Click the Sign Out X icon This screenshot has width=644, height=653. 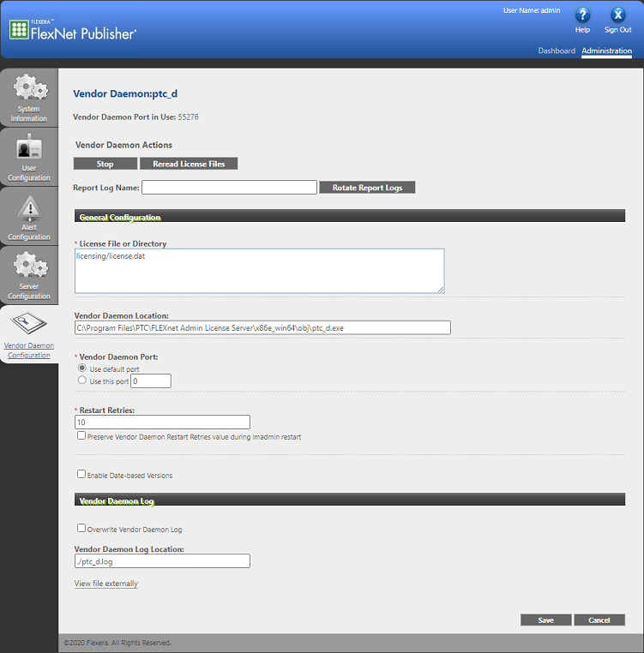[x=617, y=15]
